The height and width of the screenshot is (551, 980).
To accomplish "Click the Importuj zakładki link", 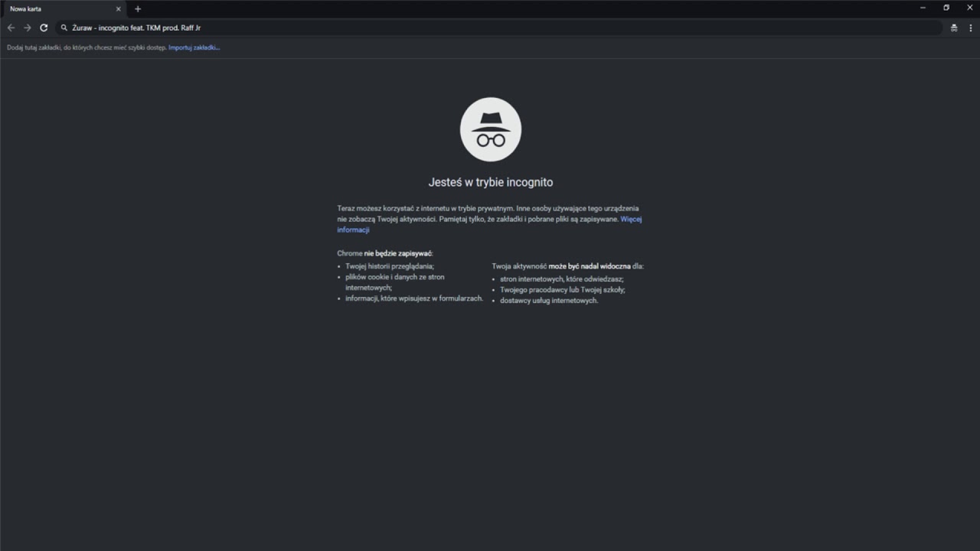I will 194,47.
